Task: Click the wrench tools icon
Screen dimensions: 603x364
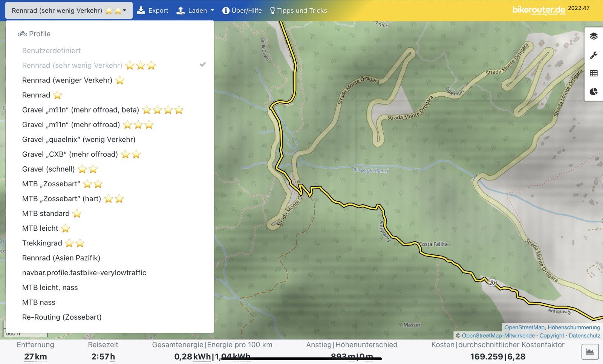Action: coord(594,55)
